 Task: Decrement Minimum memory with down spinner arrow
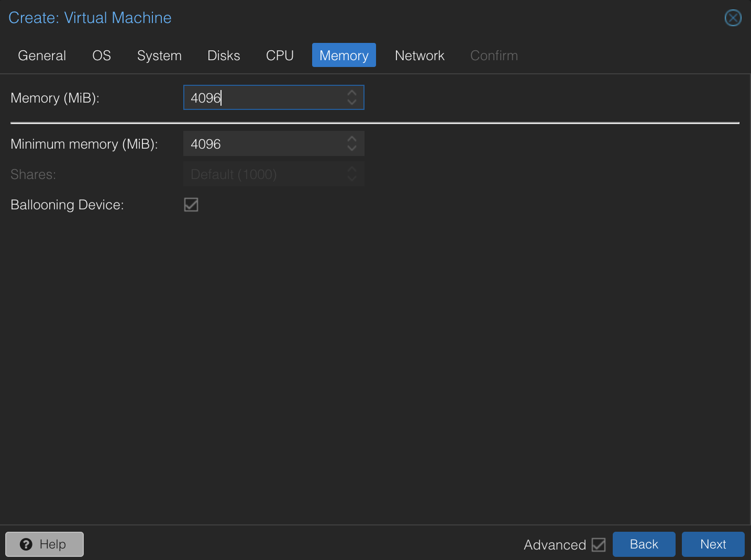coord(351,148)
